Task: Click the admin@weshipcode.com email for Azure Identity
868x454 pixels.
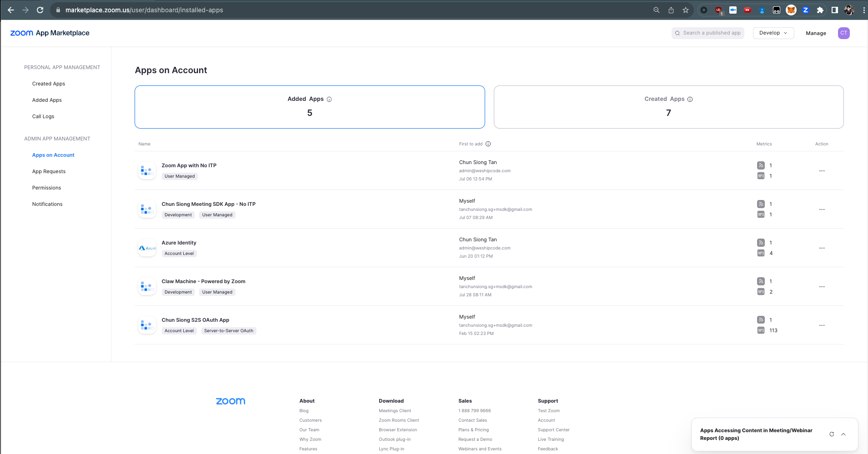Action: 485,248
